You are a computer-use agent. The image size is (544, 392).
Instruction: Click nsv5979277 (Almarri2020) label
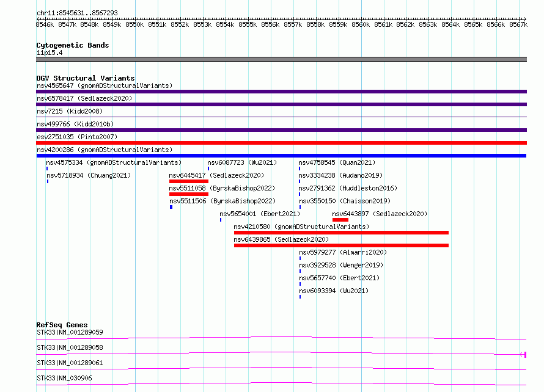point(343,252)
